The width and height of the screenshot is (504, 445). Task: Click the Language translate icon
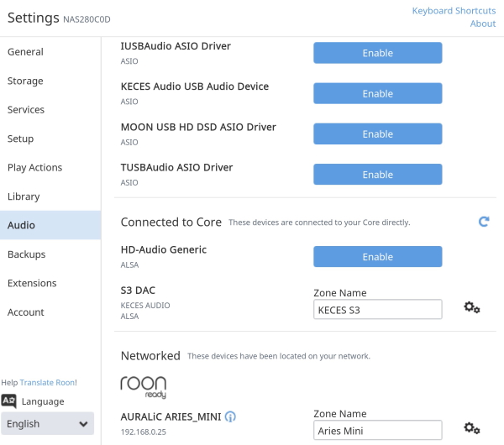pos(8,401)
